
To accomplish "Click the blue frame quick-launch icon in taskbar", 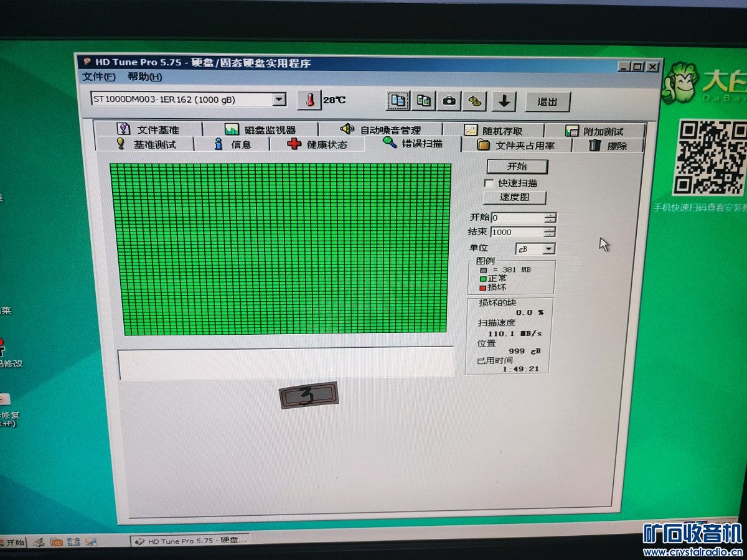I will (73, 543).
